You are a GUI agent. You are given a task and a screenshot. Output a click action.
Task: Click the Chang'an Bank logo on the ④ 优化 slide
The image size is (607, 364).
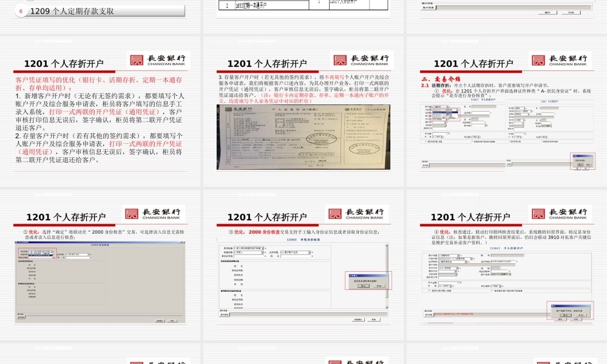pos(560,214)
